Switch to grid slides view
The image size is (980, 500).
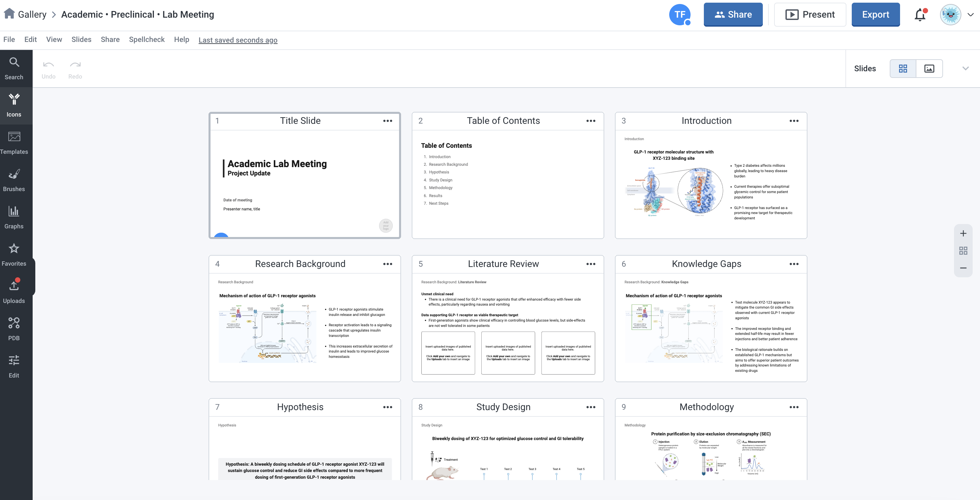click(903, 69)
